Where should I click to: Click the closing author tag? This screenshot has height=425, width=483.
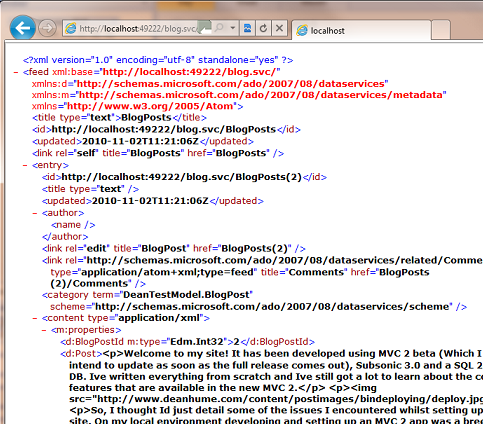(x=65, y=237)
